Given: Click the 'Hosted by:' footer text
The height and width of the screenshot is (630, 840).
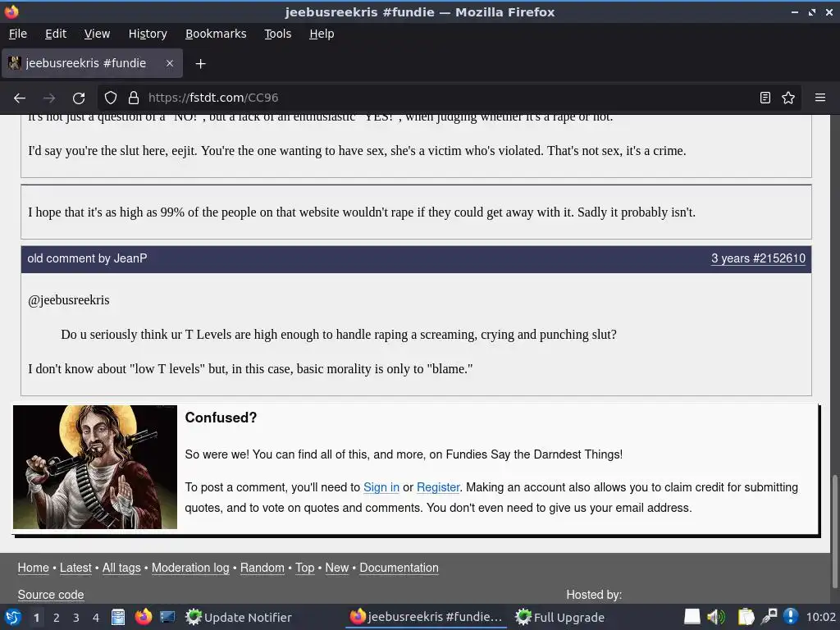Looking at the screenshot, I should point(594,595).
